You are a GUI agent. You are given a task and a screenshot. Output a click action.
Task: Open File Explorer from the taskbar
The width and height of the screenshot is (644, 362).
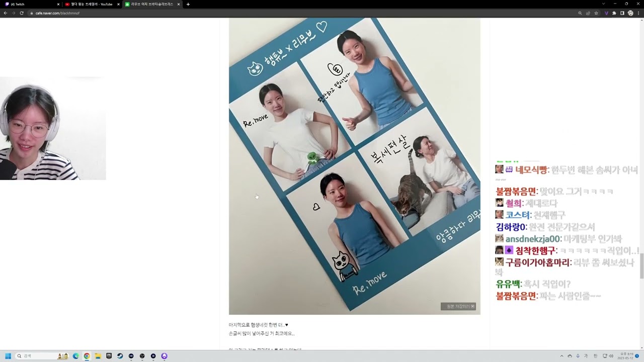(x=98, y=356)
